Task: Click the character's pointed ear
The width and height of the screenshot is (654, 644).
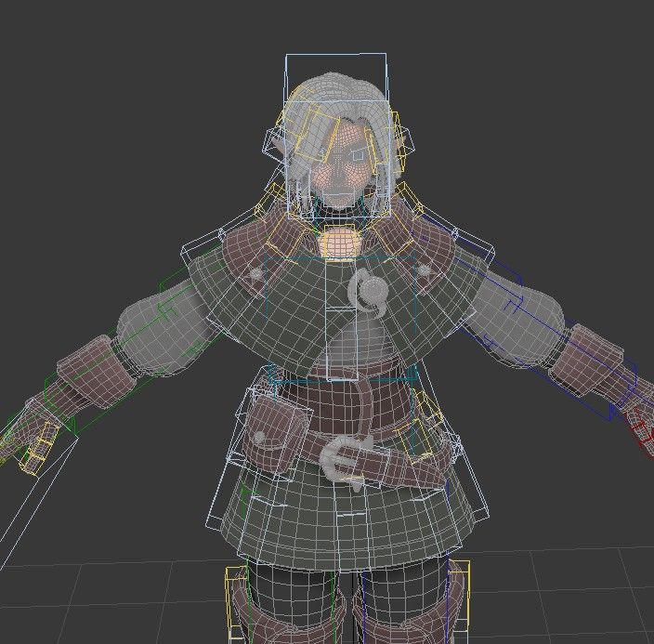Action: coord(276,145)
